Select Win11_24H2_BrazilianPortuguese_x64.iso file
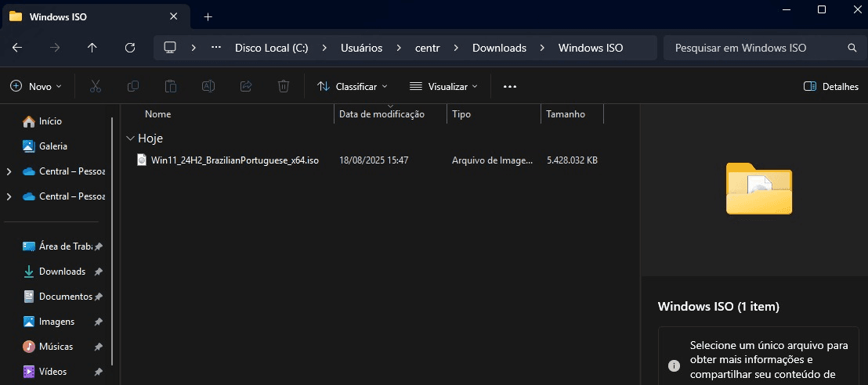Viewport: 868px width, 385px height. click(x=235, y=160)
